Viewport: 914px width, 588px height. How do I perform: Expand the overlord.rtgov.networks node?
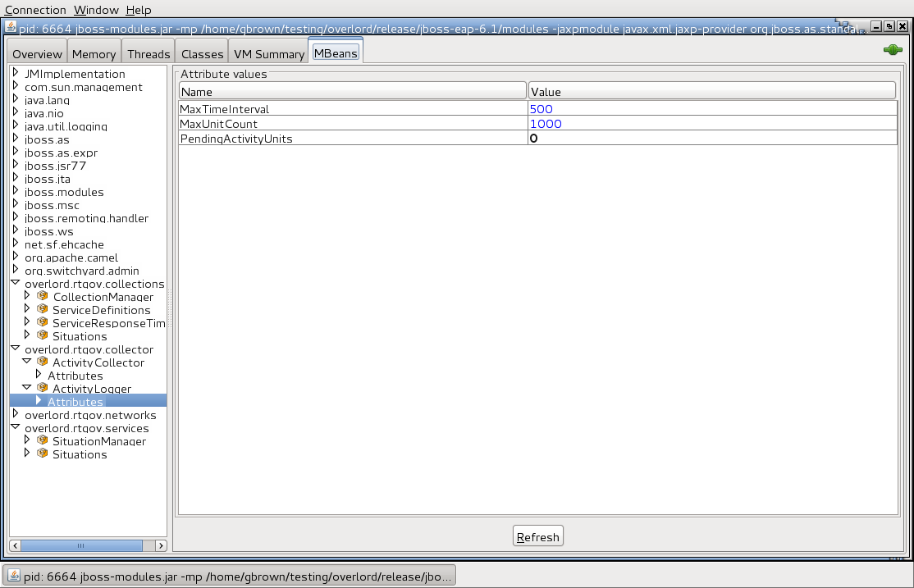click(16, 414)
